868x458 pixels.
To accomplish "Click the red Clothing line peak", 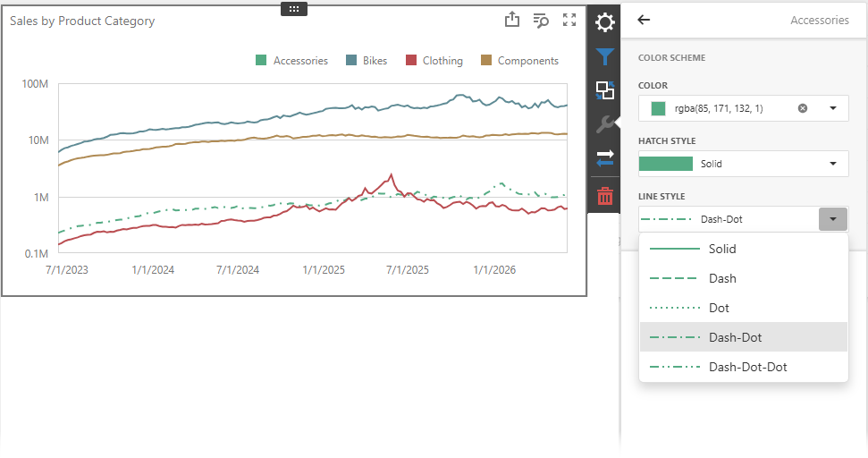I will (x=392, y=175).
